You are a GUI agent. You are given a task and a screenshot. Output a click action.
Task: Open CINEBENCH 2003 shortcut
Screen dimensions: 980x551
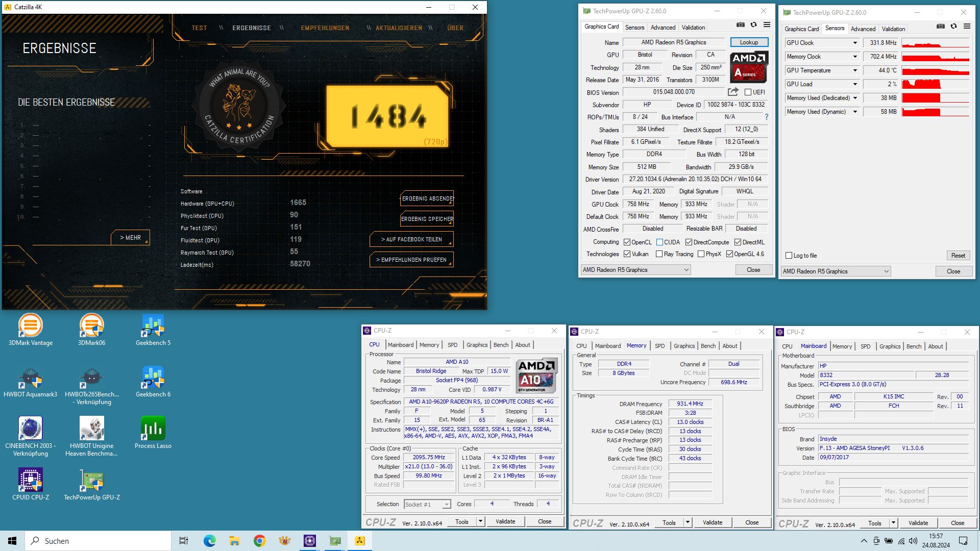[x=31, y=436]
